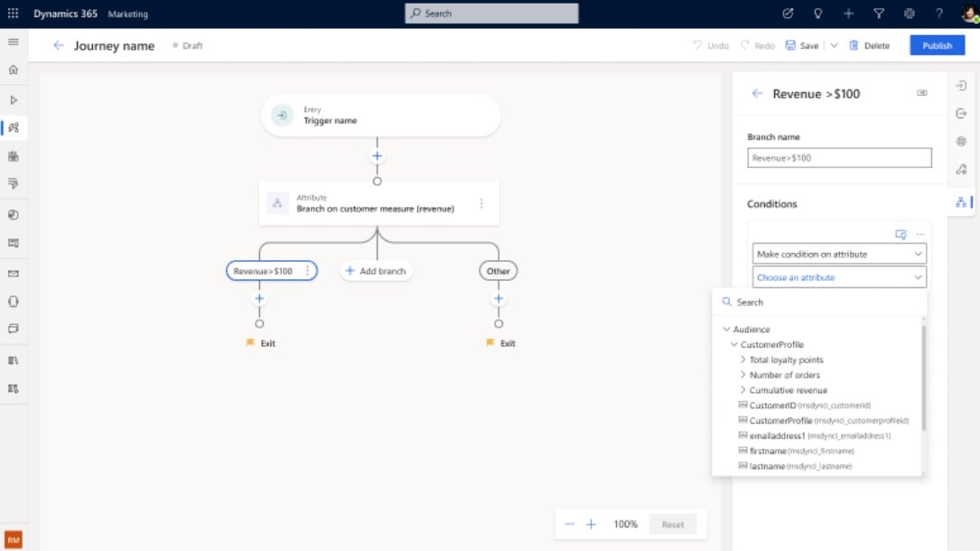Open the more options menu on Attribute tile
980x551 pixels.
point(481,203)
